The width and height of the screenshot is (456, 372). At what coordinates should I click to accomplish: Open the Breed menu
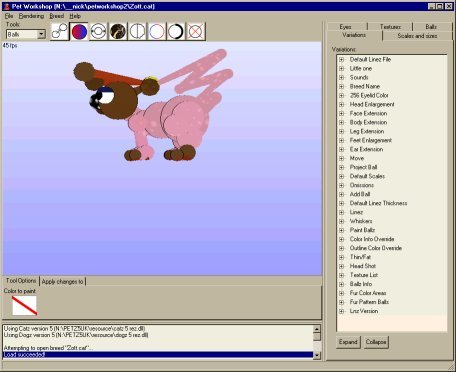(x=57, y=16)
